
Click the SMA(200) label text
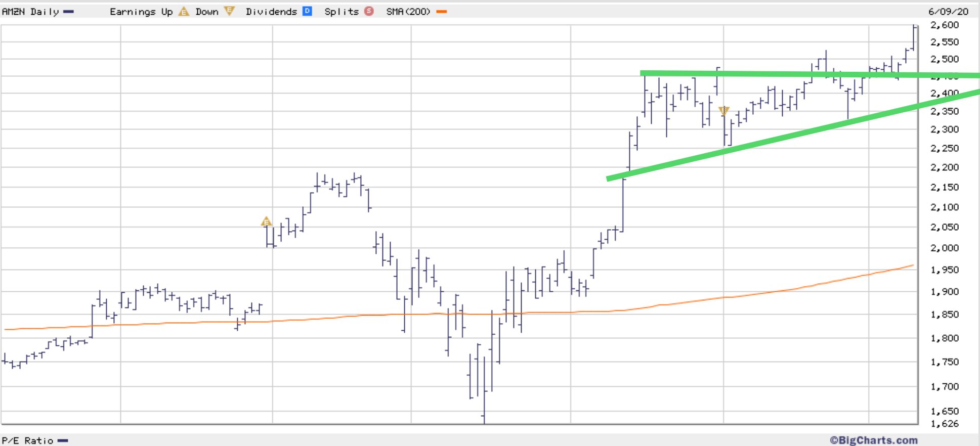(408, 12)
